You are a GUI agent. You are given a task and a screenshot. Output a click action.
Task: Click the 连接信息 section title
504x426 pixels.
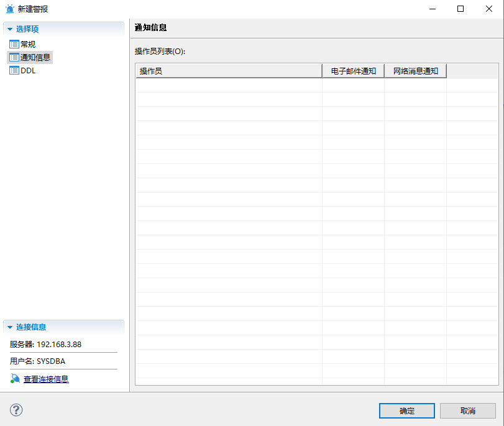pos(31,327)
